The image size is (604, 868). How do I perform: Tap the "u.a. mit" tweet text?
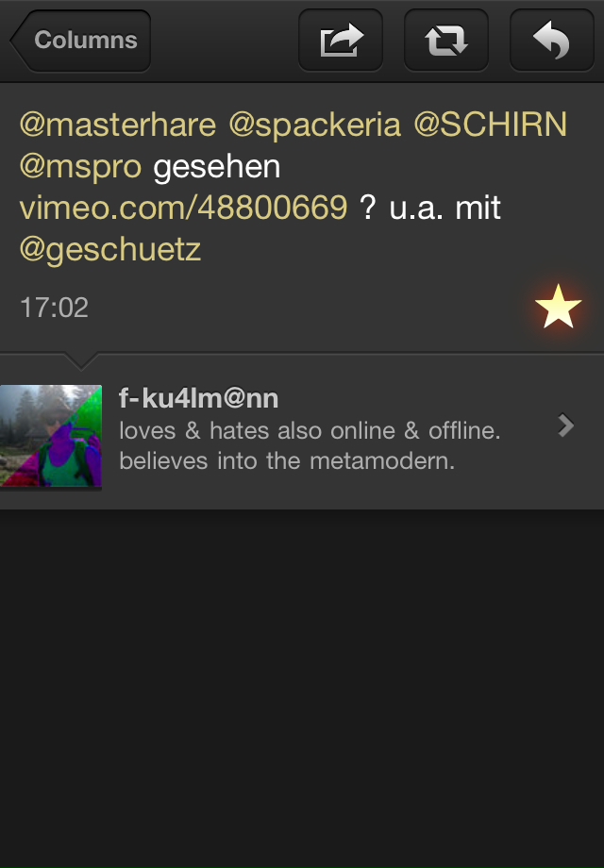click(x=445, y=209)
